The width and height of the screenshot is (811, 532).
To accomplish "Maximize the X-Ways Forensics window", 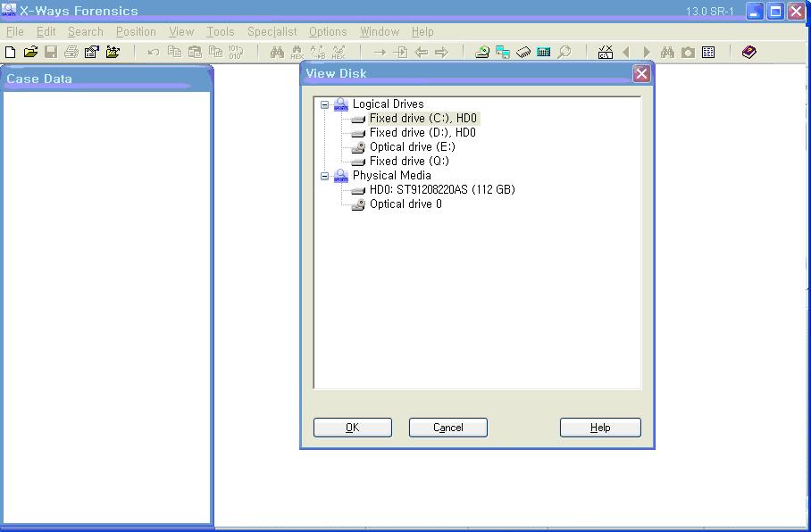I will tap(775, 12).
